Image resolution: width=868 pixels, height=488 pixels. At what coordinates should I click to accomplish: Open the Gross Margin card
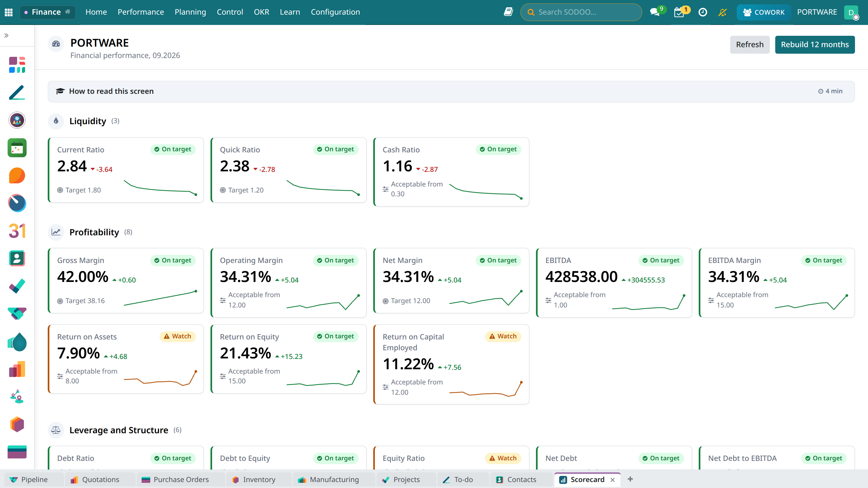tap(126, 281)
